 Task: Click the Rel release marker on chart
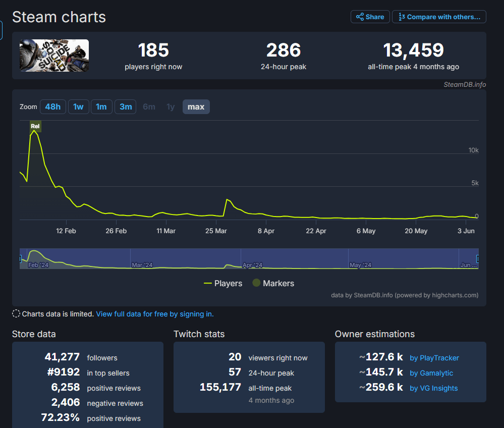pos(35,126)
